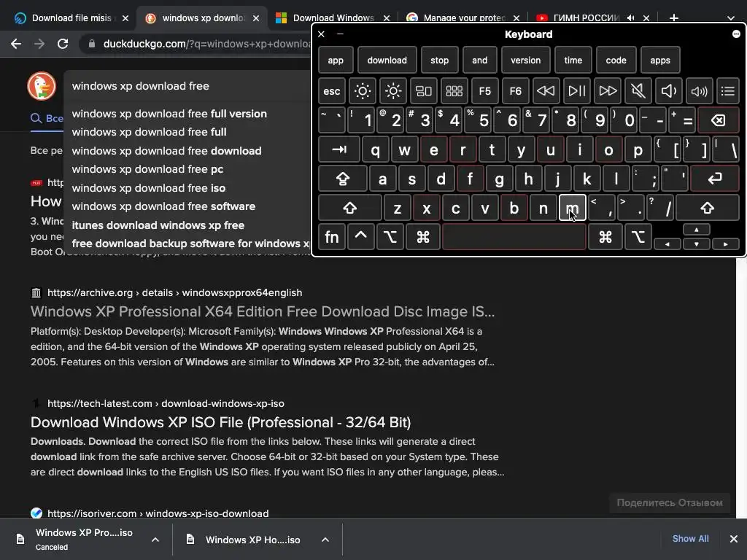Choose the 'version' typing suggestion
This screenshot has width=747, height=560.
tap(525, 60)
